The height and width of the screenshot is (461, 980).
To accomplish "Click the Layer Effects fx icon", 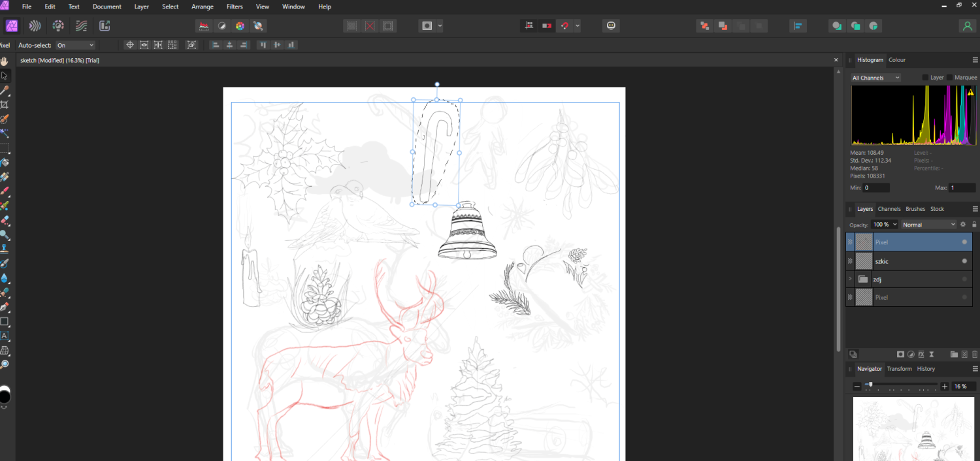I will (x=921, y=355).
